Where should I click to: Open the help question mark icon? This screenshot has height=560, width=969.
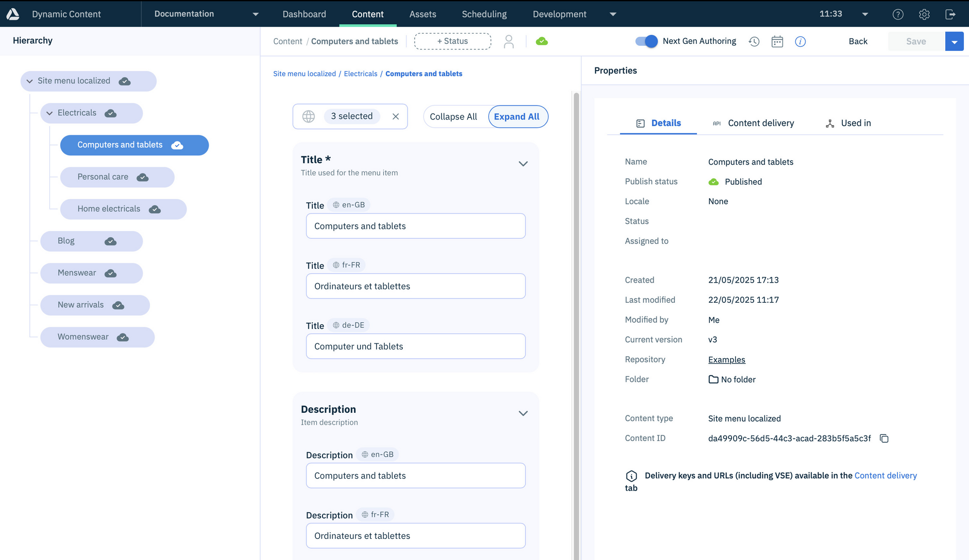click(898, 14)
